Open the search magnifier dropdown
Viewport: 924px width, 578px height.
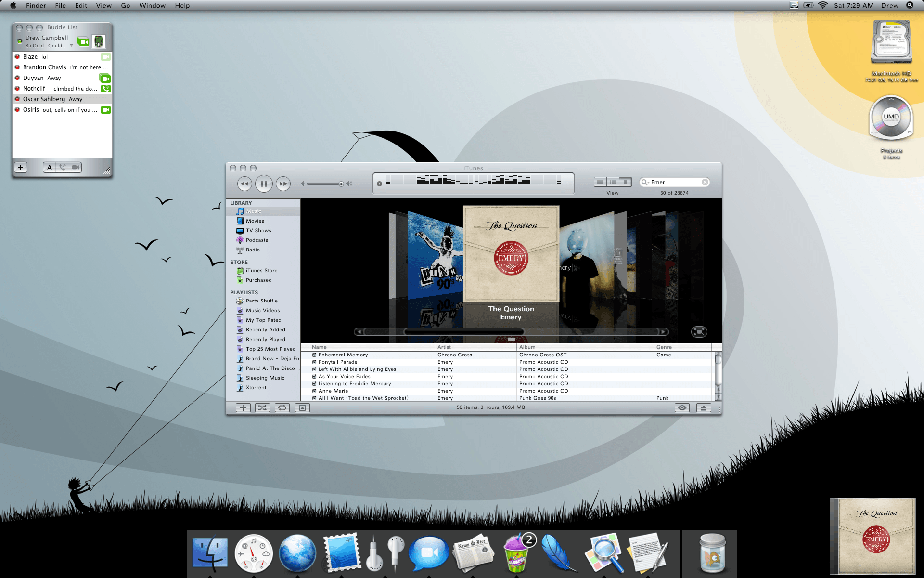point(645,182)
